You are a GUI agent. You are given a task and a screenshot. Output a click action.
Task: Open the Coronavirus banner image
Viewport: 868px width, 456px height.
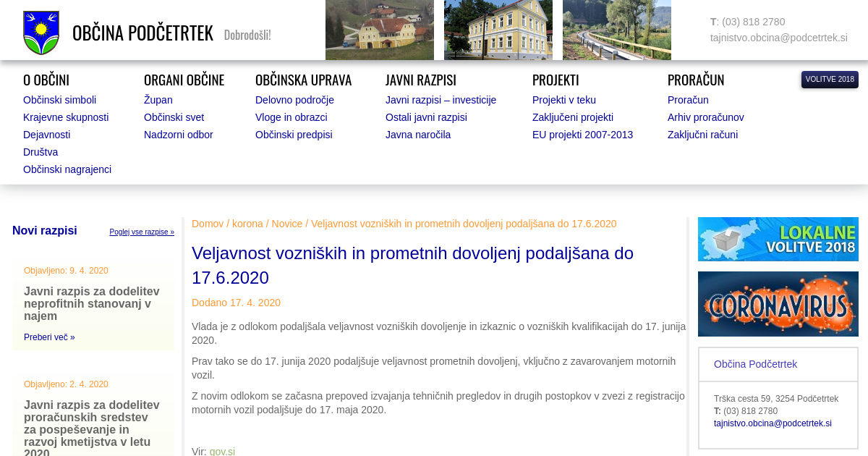[x=778, y=304]
